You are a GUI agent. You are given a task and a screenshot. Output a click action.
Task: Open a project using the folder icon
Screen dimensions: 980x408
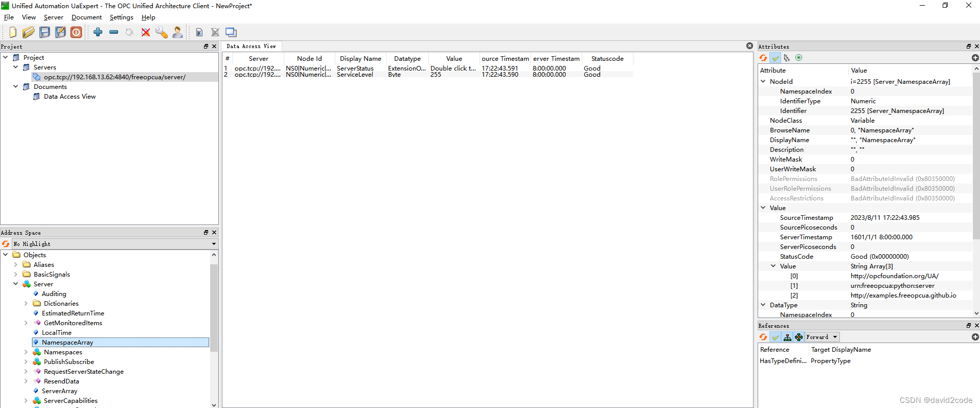(x=29, y=32)
